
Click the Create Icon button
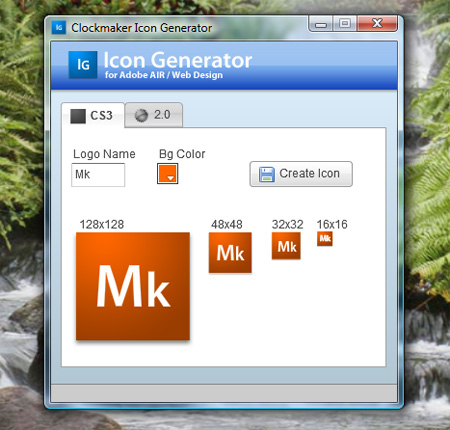pyautogui.click(x=301, y=174)
